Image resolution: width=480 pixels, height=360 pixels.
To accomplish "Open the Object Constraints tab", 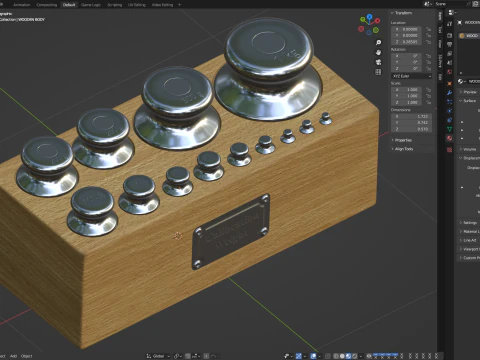I will pyautogui.click(x=450, y=120).
